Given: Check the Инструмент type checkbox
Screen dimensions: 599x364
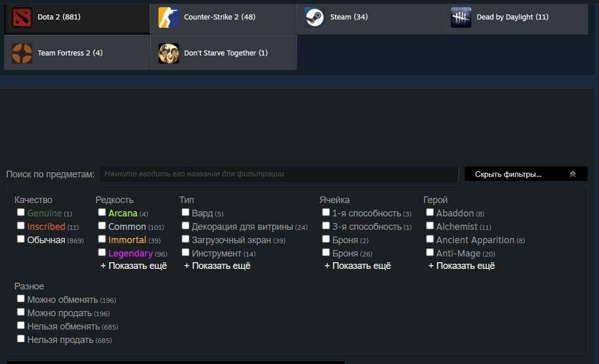Looking at the screenshot, I should pos(185,252).
